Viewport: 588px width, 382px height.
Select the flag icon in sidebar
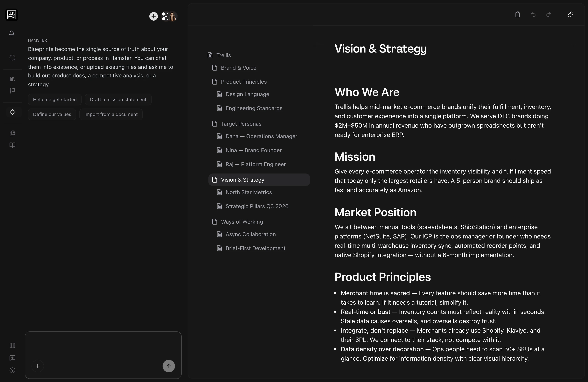click(x=12, y=90)
